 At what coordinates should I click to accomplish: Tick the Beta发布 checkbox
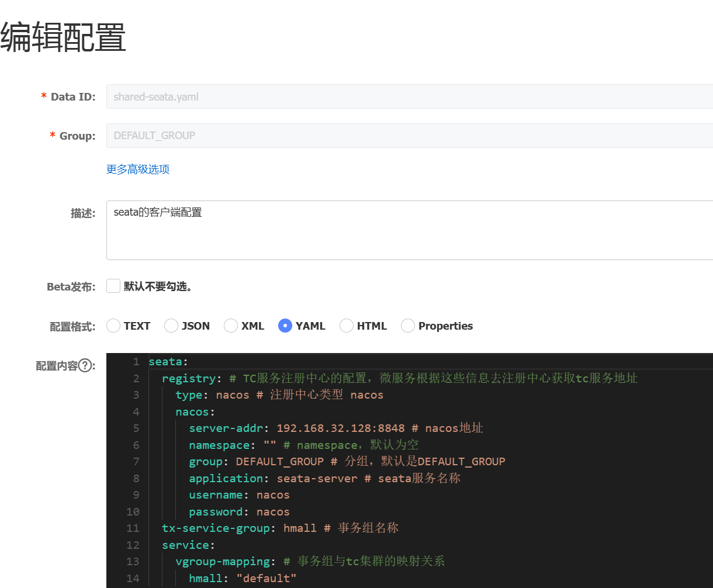[x=113, y=286]
